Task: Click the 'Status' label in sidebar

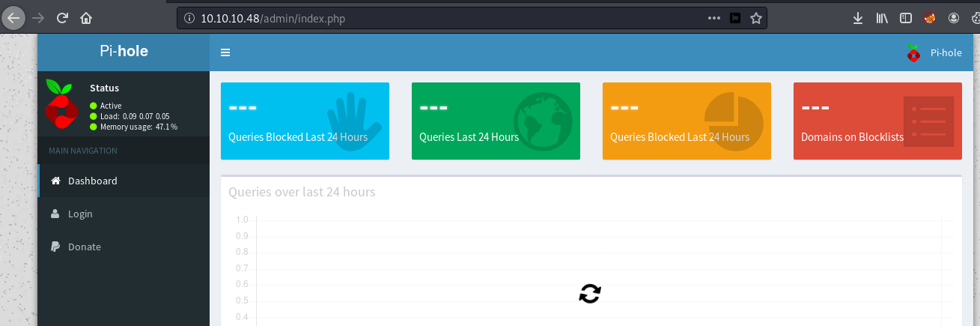Action: (x=104, y=88)
